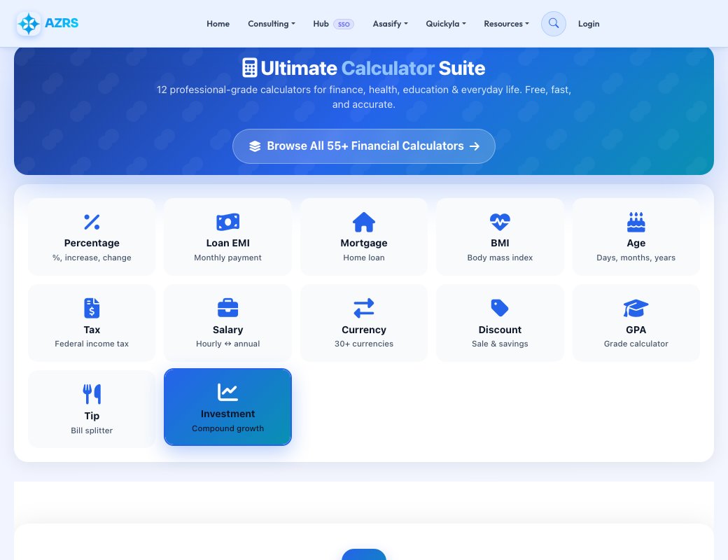Go to the Home menu item
Image resolution: width=728 pixels, height=560 pixels.
click(x=218, y=24)
